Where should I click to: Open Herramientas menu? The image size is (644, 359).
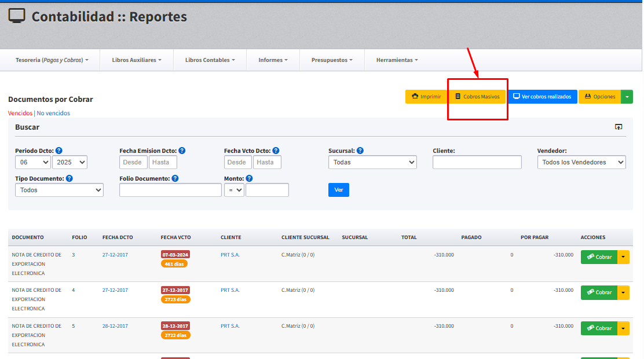[397, 60]
